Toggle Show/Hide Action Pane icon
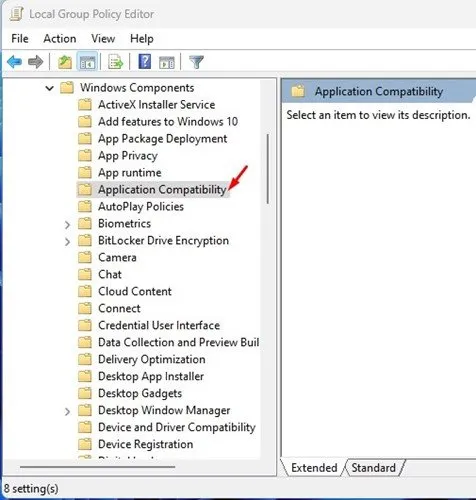The width and height of the screenshot is (476, 500). pyautogui.click(x=167, y=62)
